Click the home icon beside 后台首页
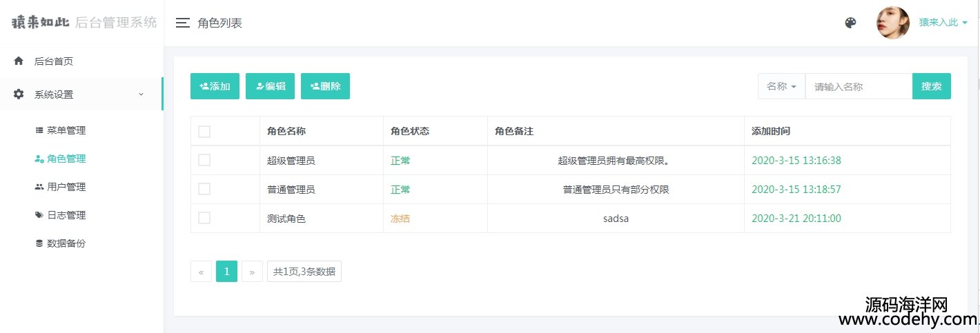This screenshot has width=980, height=333. point(19,61)
